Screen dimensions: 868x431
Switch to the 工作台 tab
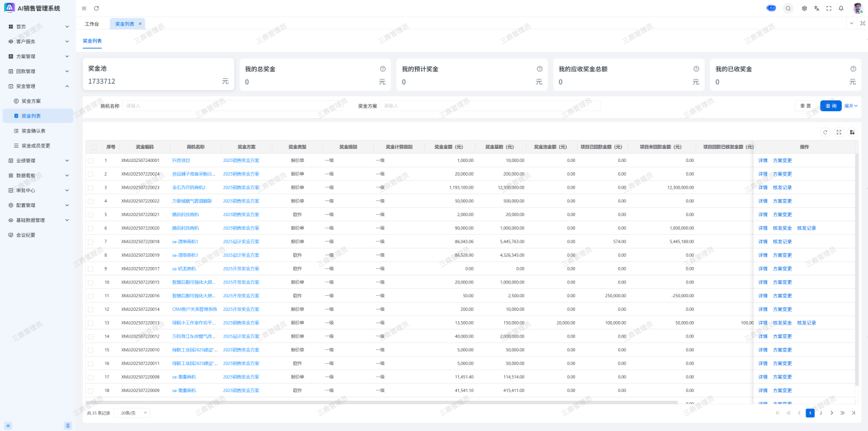(92, 24)
